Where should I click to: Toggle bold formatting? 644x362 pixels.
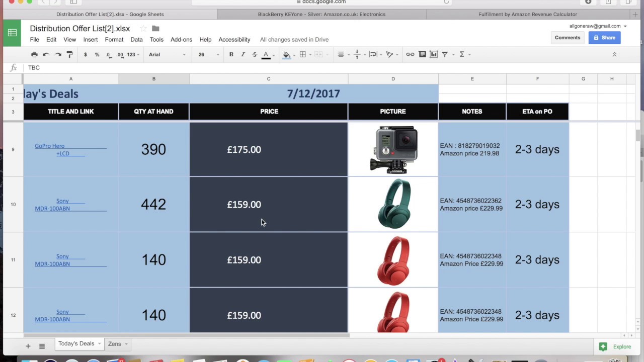(231, 54)
